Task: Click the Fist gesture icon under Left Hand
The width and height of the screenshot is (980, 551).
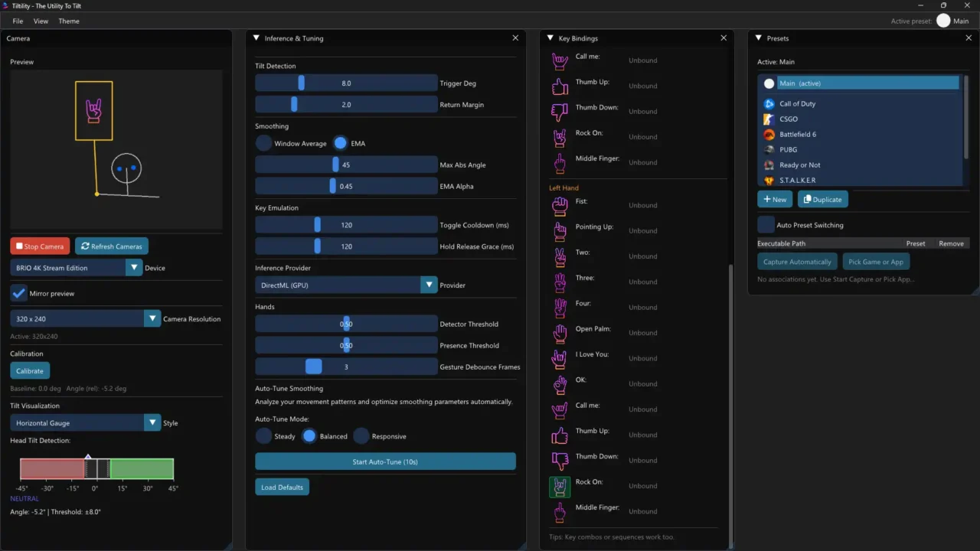Action: (560, 205)
